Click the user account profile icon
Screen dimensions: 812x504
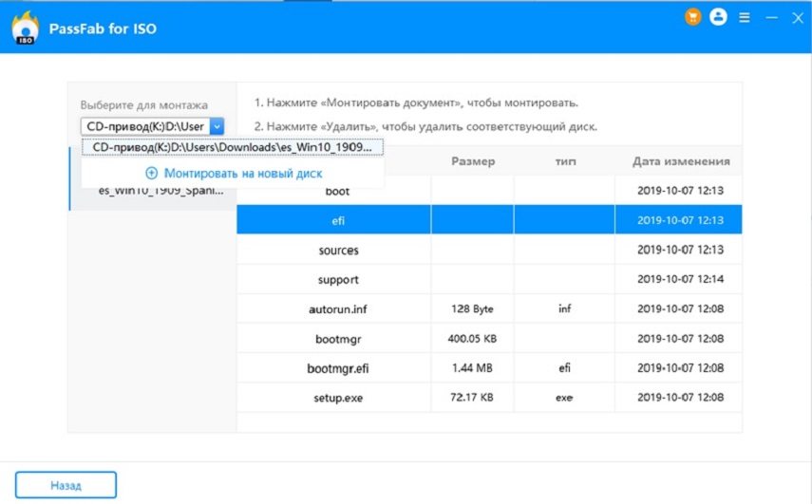point(718,17)
